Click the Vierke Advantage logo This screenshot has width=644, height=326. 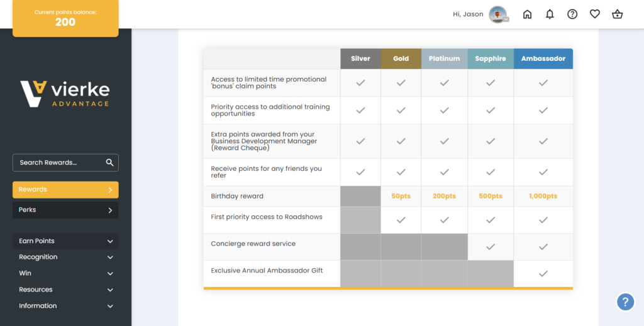pos(65,94)
